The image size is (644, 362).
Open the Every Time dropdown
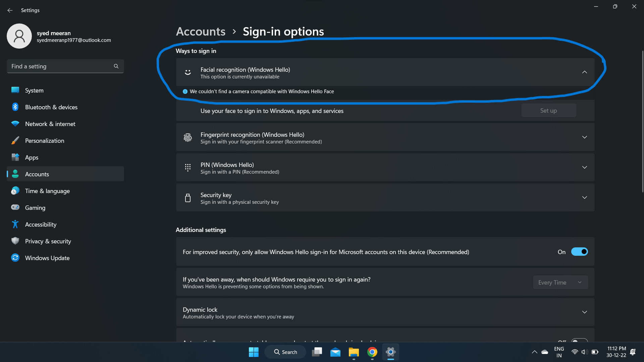point(560,283)
